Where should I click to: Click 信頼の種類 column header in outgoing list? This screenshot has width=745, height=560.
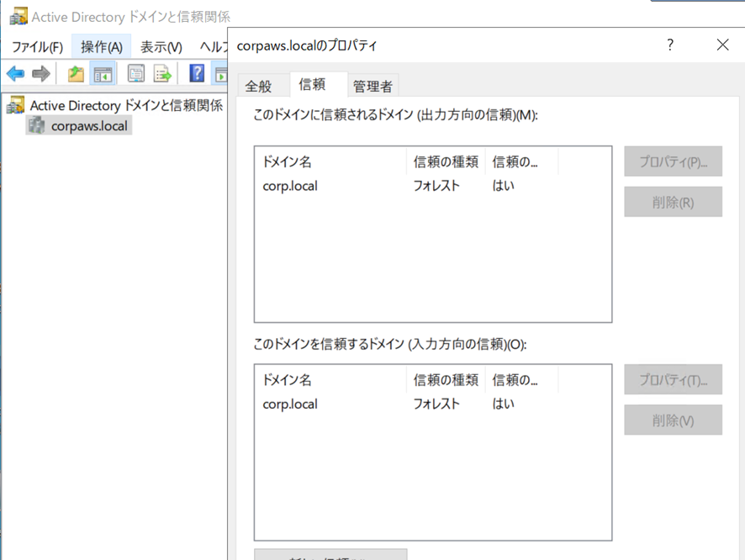tap(446, 162)
